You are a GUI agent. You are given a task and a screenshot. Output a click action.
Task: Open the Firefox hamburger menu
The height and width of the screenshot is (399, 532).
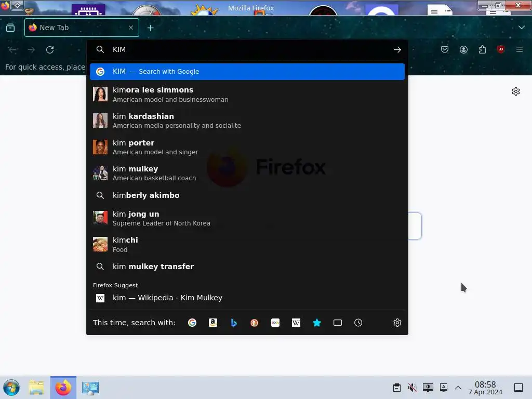click(x=520, y=49)
